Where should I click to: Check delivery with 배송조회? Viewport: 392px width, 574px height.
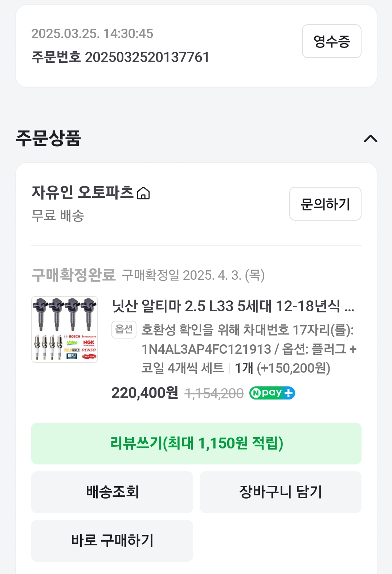112,492
